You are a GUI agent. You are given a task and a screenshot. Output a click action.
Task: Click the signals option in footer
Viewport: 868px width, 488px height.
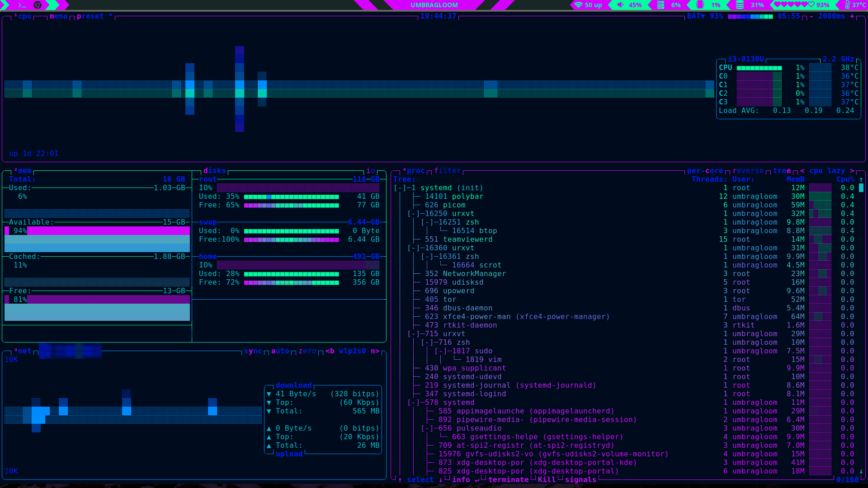[x=580, y=480]
